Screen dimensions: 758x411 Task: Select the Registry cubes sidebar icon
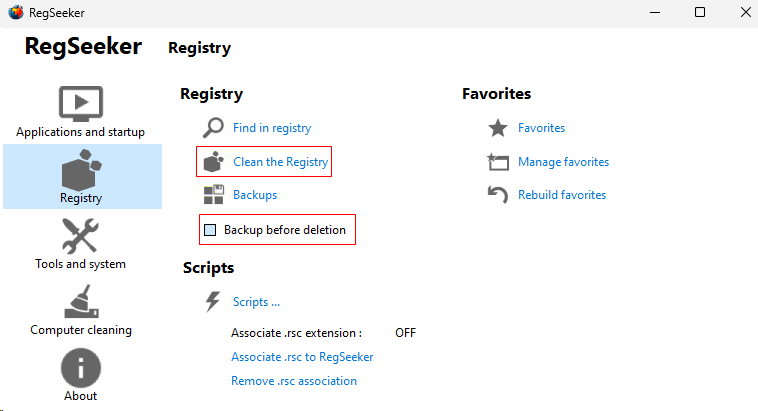(80, 169)
